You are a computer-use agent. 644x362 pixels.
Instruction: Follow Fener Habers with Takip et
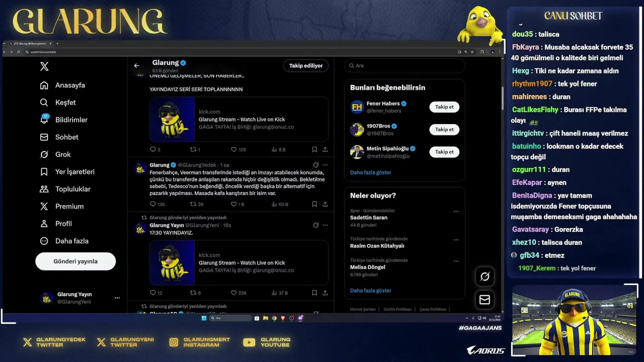pos(444,107)
